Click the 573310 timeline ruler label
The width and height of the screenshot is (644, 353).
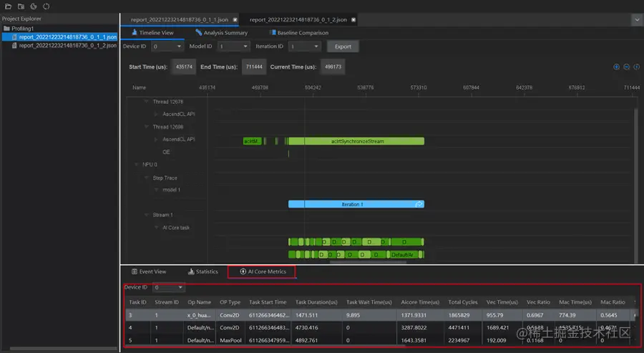click(x=418, y=87)
